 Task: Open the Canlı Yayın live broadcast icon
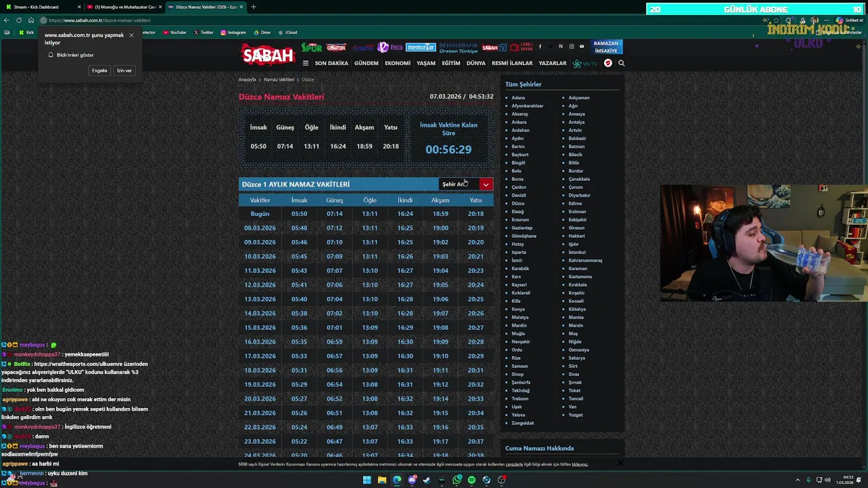click(x=521, y=47)
